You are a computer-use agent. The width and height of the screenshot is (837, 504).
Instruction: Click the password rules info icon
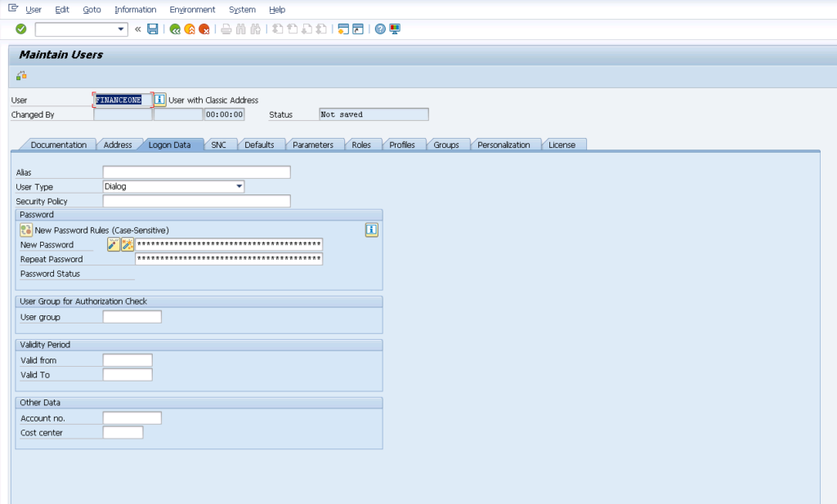372,230
